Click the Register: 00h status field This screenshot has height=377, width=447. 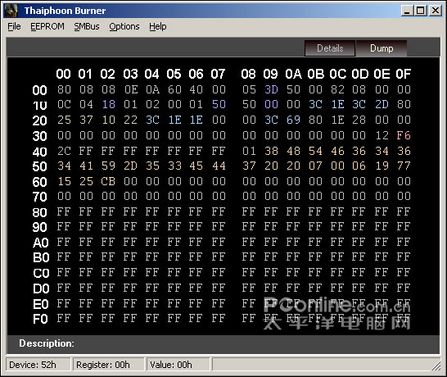(109, 365)
